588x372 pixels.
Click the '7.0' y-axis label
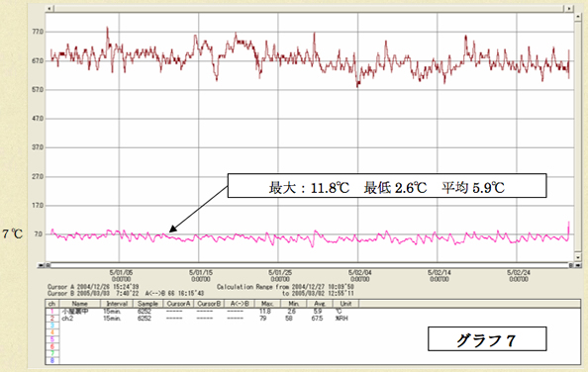click(39, 234)
